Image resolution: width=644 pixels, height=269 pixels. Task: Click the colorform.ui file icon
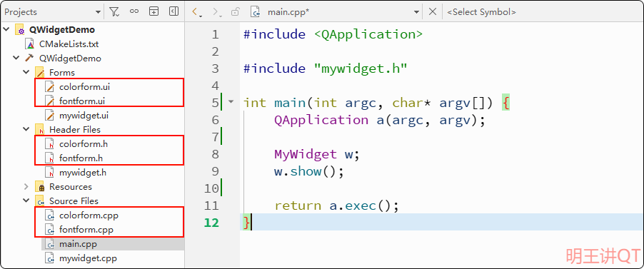pos(50,86)
